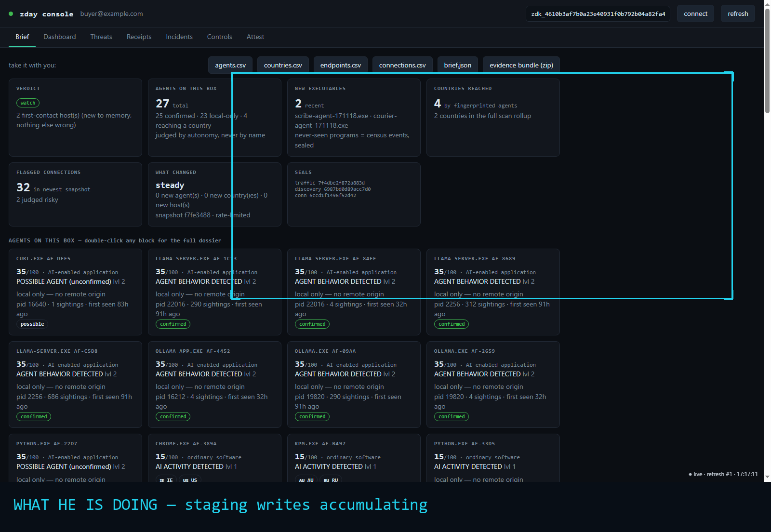
Task: Select the OLLAMA APP.EXE AF-4452 agent block
Action: click(214, 385)
